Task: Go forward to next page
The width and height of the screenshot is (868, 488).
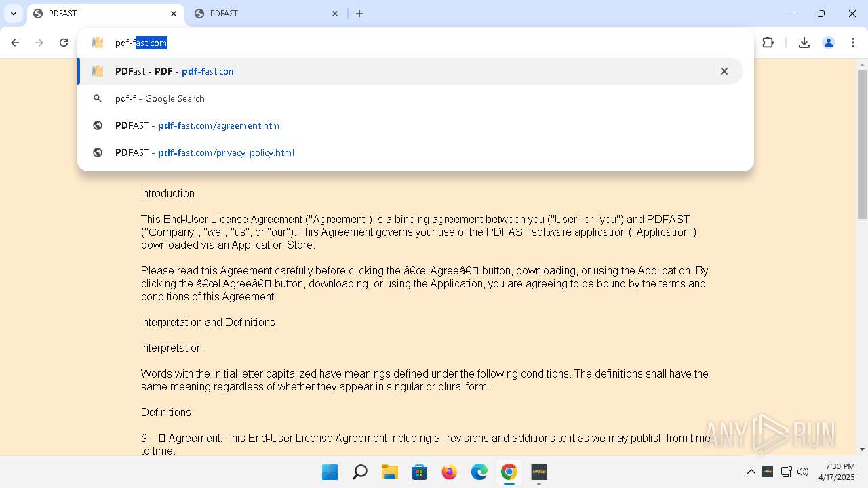Action: (39, 43)
